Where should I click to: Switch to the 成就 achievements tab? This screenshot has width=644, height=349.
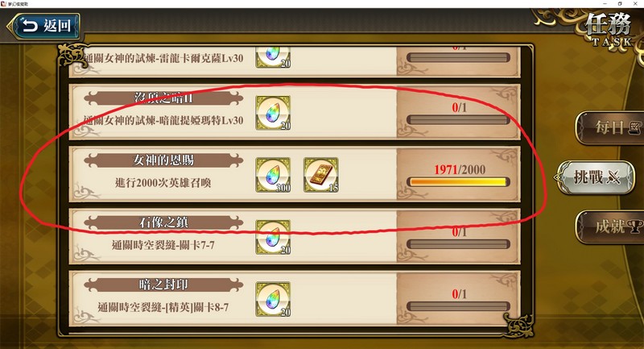[611, 226]
